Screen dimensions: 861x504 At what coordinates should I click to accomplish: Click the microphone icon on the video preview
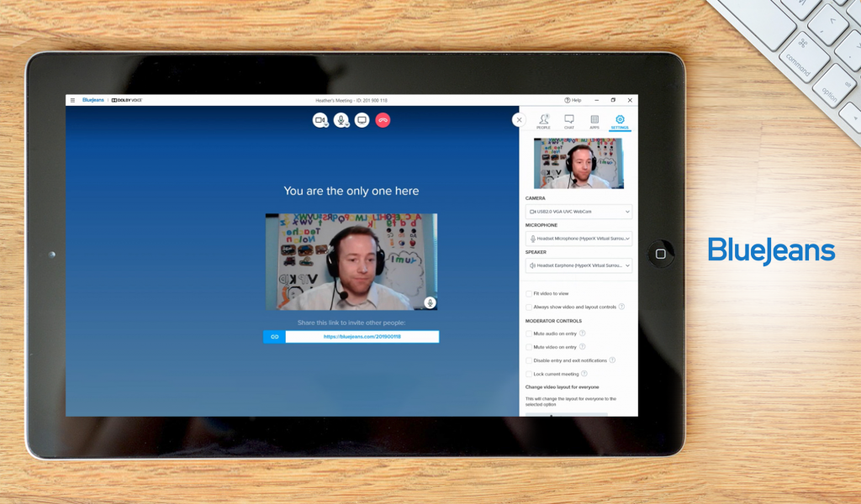[429, 303]
